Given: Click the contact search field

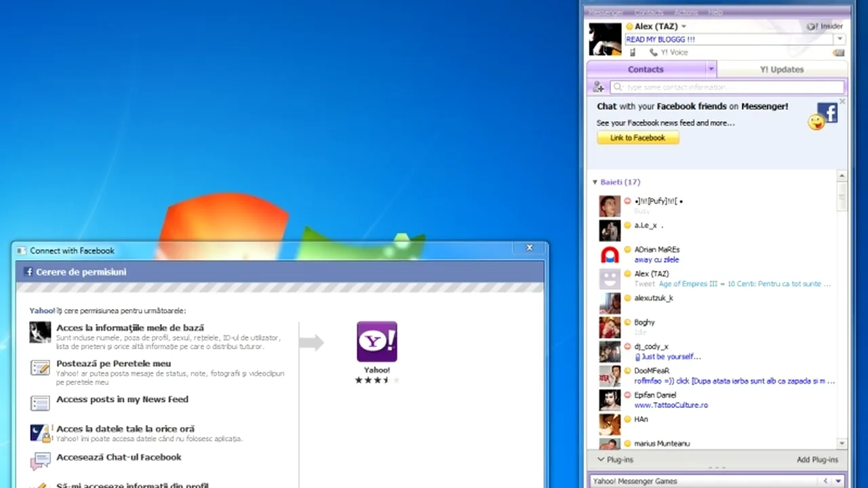Looking at the screenshot, I should tap(728, 87).
